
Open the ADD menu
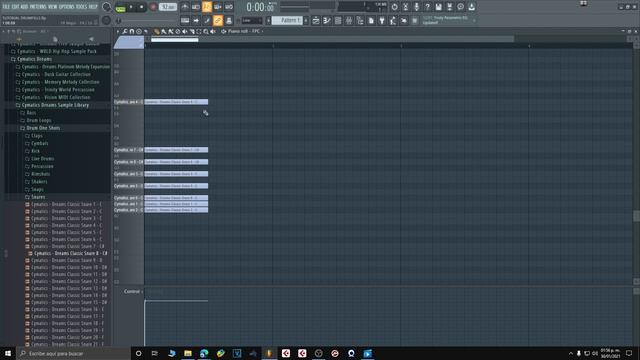(24, 7)
